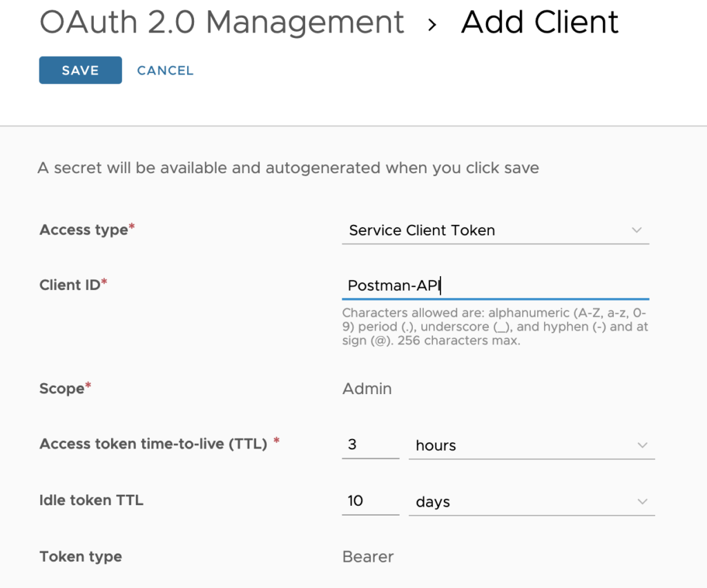Viewport: 707px width, 588px height.
Task: Click the breadcrumb separator chevron
Action: tap(432, 23)
